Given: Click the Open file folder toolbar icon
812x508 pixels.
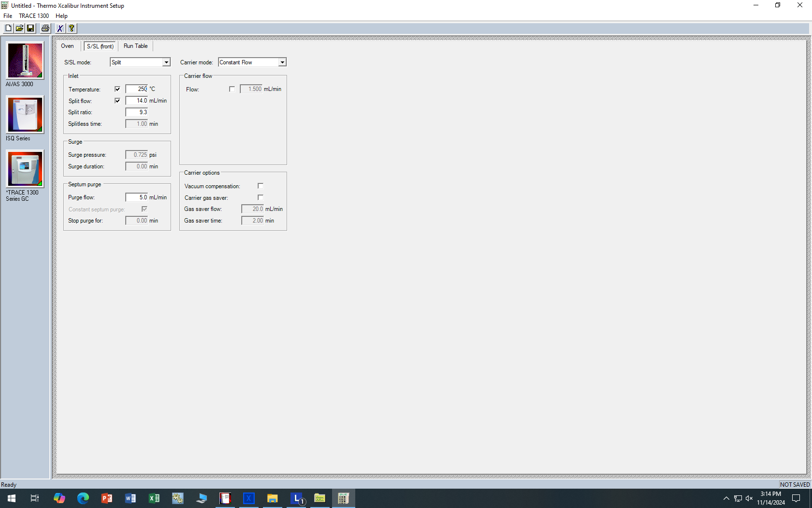Looking at the screenshot, I should 19,29.
